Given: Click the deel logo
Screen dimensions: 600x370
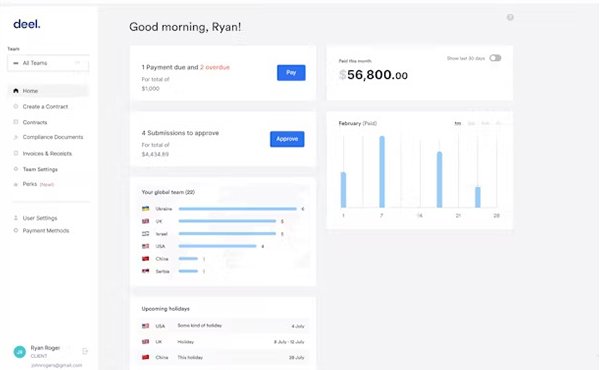Looking at the screenshot, I should click(x=26, y=24).
